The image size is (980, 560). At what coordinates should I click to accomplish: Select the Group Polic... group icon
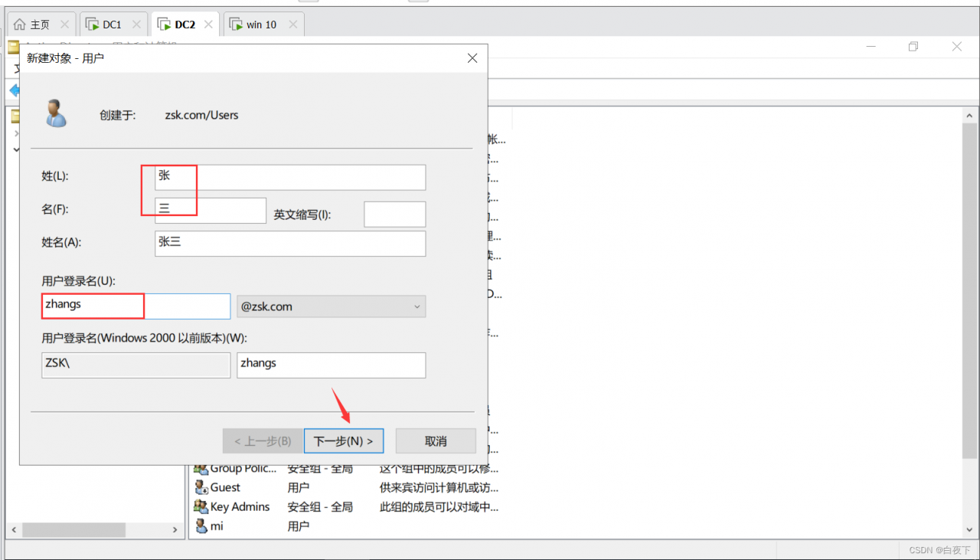(201, 468)
